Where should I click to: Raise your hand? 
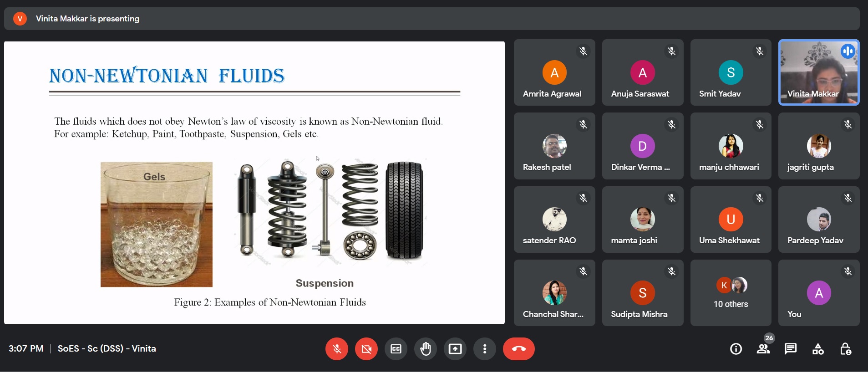point(426,349)
